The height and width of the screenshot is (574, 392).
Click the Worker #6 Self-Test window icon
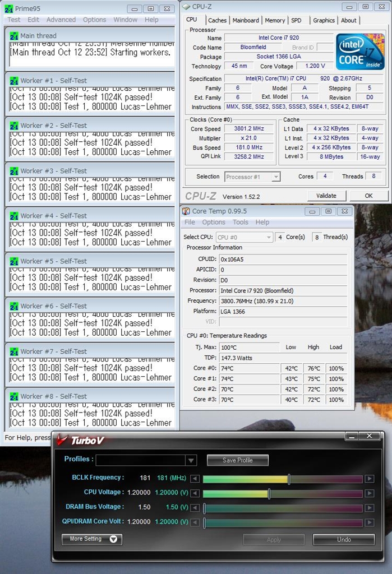pyautogui.click(x=14, y=307)
